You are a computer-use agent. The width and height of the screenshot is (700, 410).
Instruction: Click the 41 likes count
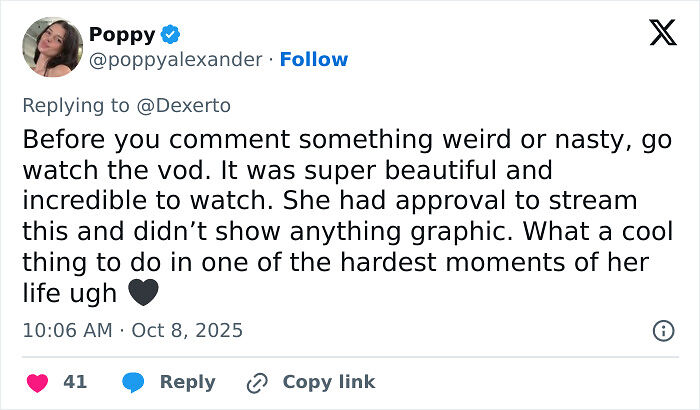pos(74,382)
